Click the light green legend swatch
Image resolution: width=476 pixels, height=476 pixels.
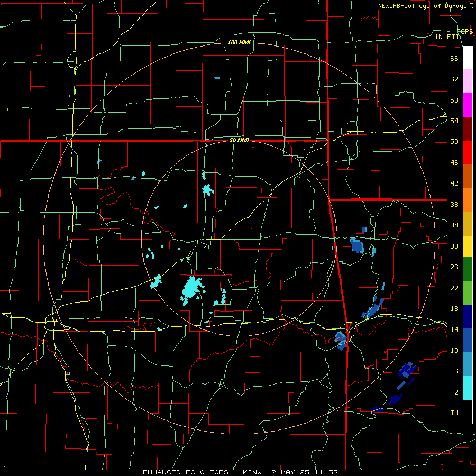coord(467,293)
